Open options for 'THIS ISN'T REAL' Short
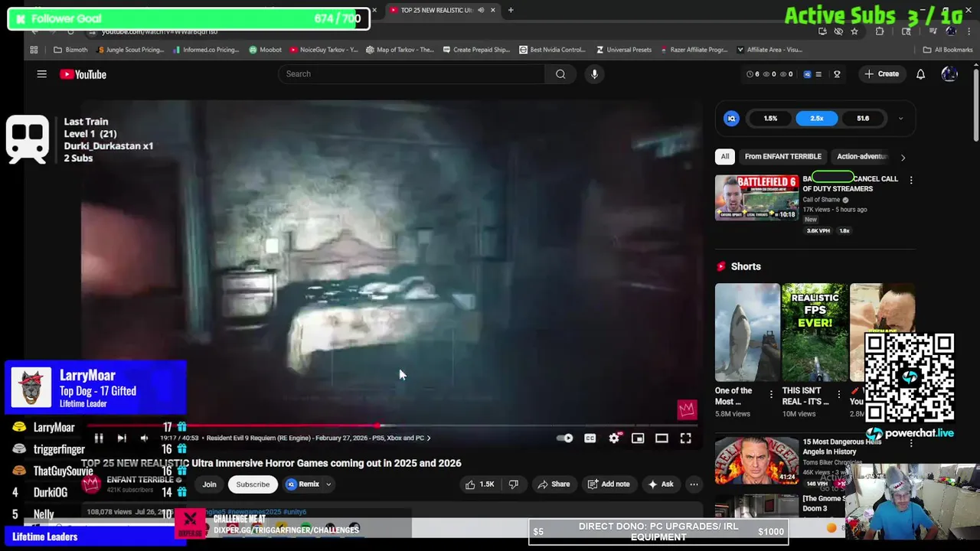Viewport: 980px width, 551px height. pyautogui.click(x=838, y=395)
